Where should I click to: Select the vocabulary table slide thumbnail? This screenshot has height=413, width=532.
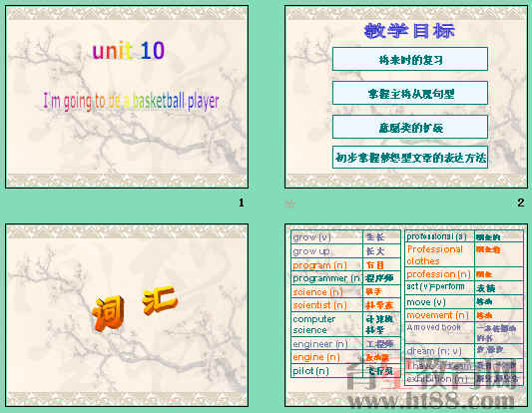click(x=406, y=315)
